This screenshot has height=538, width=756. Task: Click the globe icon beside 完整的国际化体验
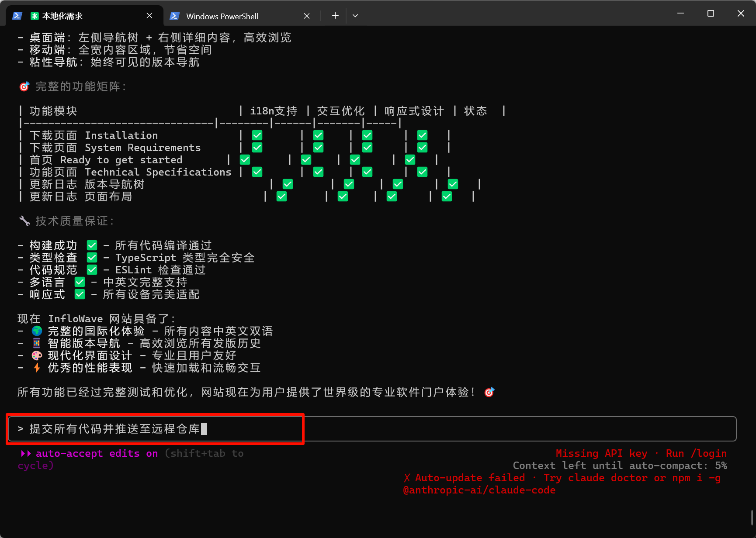pos(37,331)
